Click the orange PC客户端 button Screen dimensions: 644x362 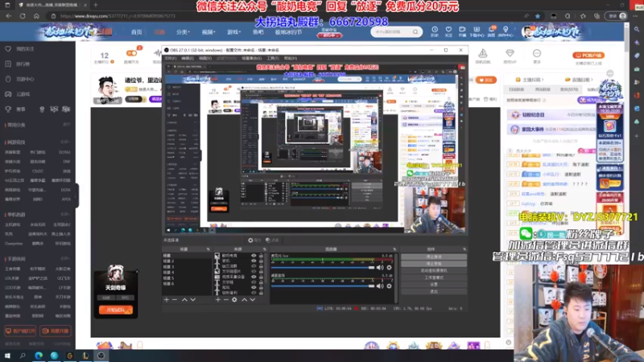click(588, 55)
